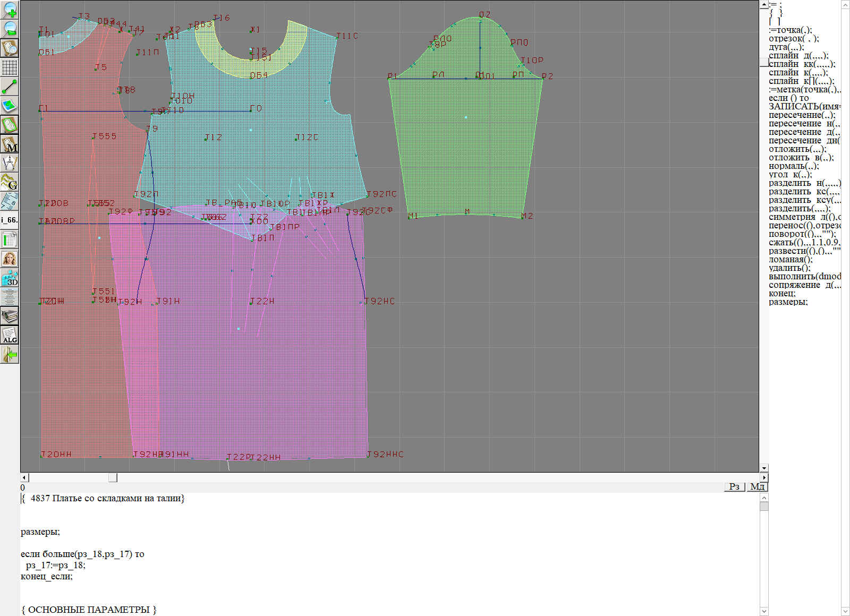Click the stacked books library icon
850x616 pixels.
point(10,316)
